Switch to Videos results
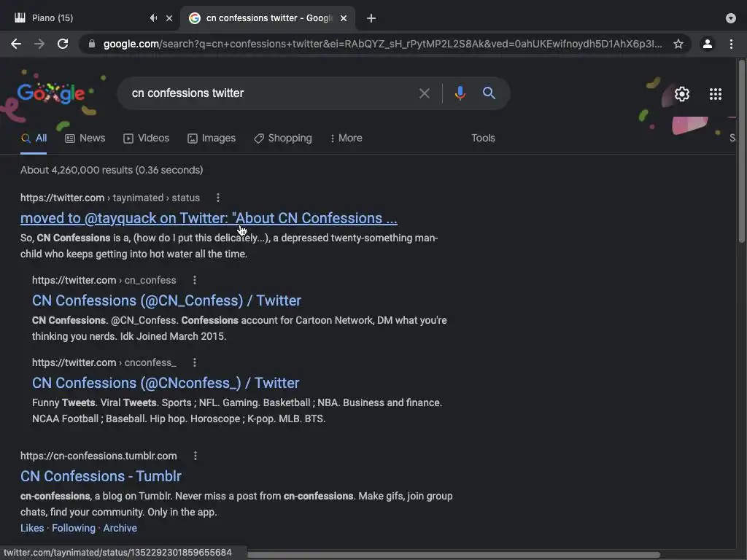Viewport: 747px width, 560px height. pyautogui.click(x=146, y=138)
